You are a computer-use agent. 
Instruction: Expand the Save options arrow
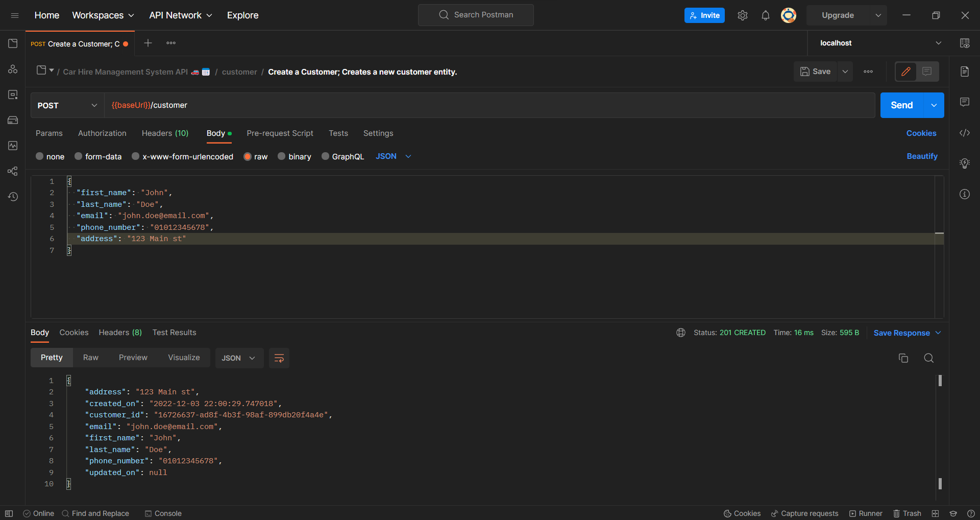point(845,72)
